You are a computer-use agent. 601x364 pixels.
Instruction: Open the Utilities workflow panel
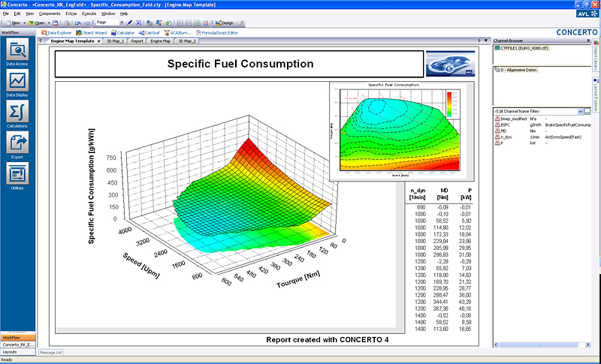(x=17, y=176)
